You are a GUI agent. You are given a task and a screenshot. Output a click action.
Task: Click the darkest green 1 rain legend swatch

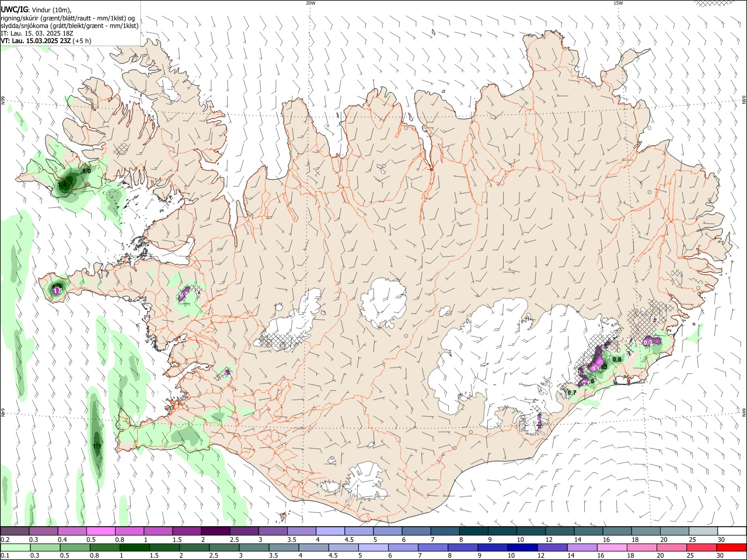click(135, 548)
